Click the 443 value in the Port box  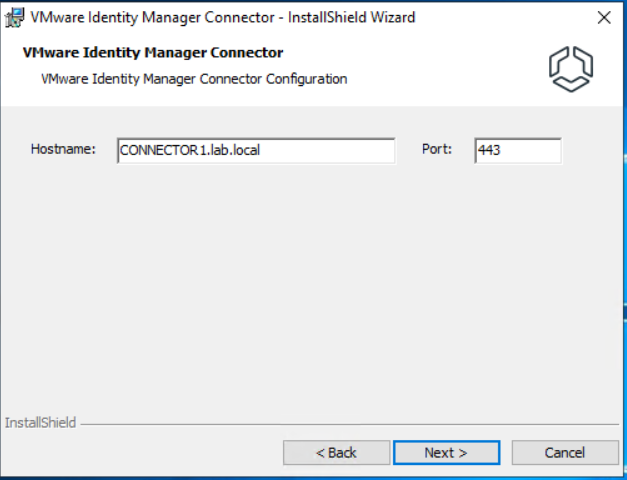tap(489, 150)
